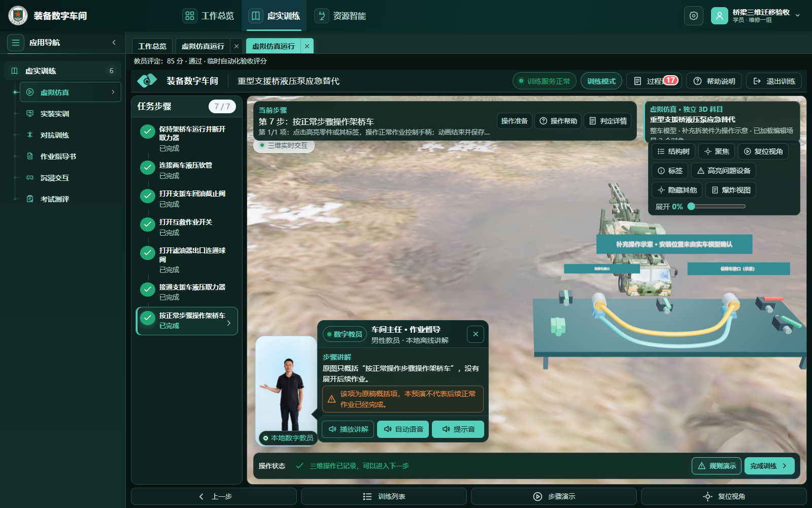Image resolution: width=812 pixels, height=508 pixels.
Task: Click 高亮问题设备 warning button
Action: click(724, 171)
